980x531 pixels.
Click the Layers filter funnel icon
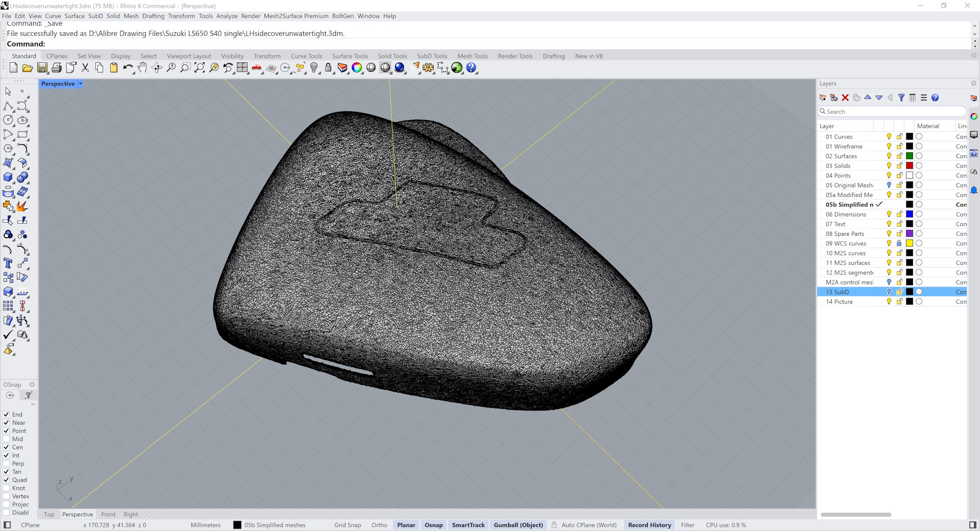coord(901,98)
